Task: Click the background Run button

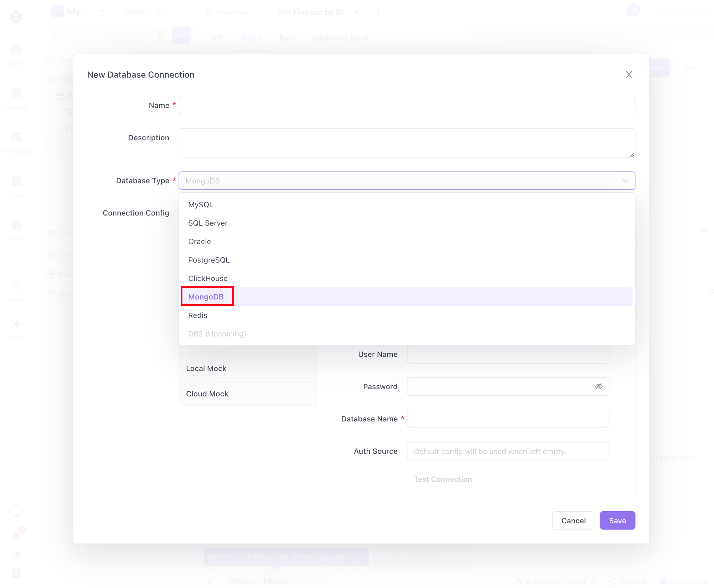Action: (x=690, y=68)
